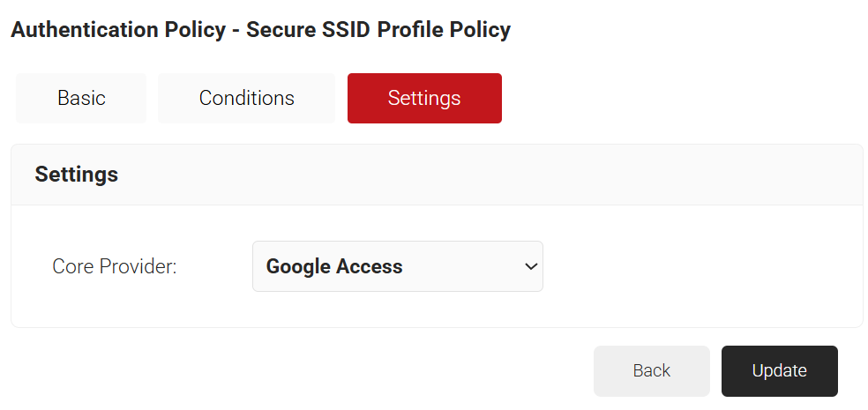Open the provider list via the down-arrow
Image resolution: width=868 pixels, height=410 pixels.
pos(531,266)
